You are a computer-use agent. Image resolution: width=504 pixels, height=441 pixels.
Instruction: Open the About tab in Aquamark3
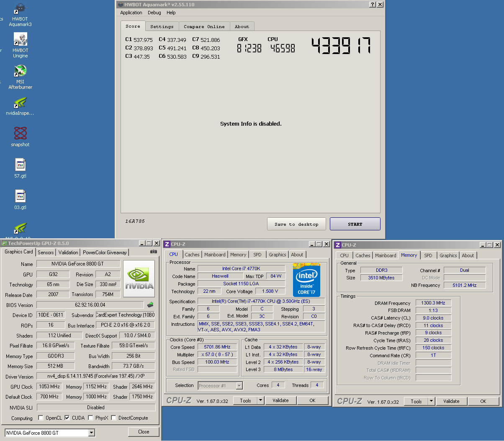coord(242,26)
